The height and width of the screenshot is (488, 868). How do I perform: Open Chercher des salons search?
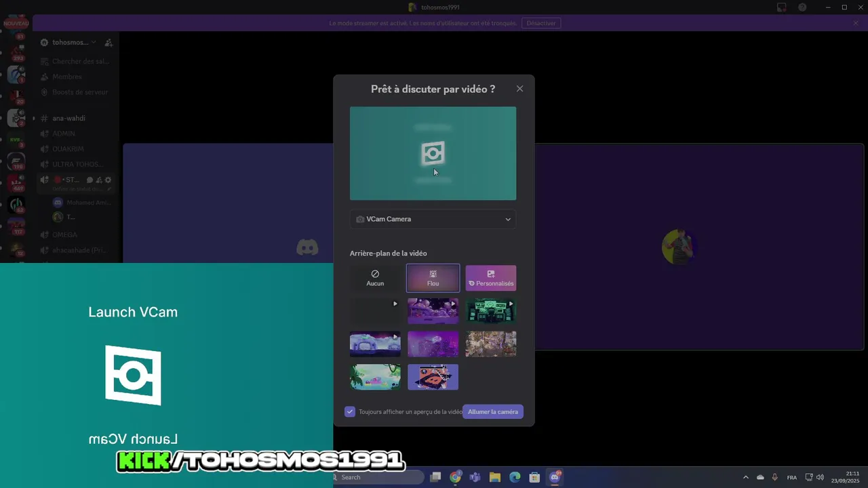[76, 61]
